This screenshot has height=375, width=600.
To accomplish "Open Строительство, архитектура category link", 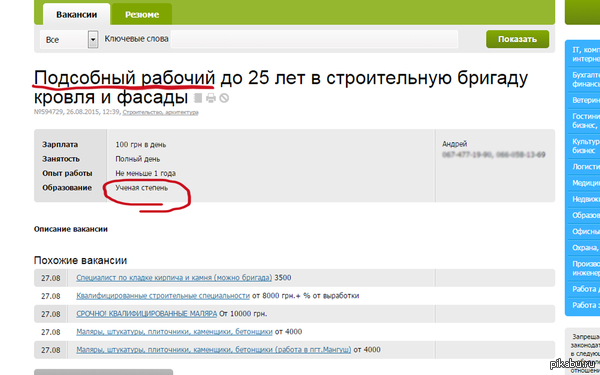I will click(160, 112).
